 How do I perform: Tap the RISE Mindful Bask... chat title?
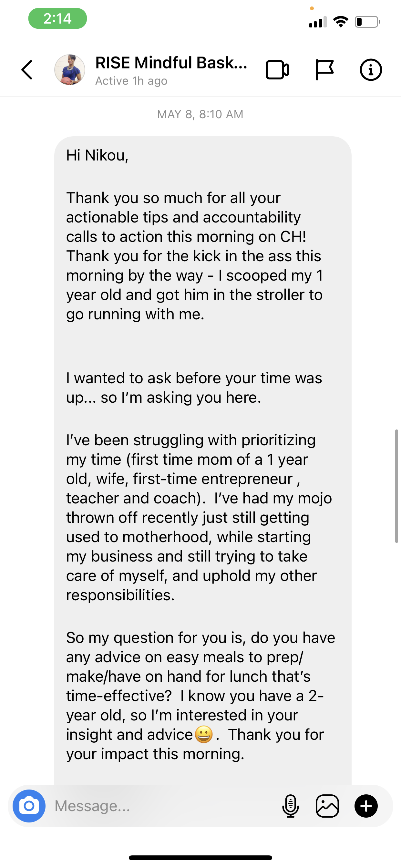point(171,63)
